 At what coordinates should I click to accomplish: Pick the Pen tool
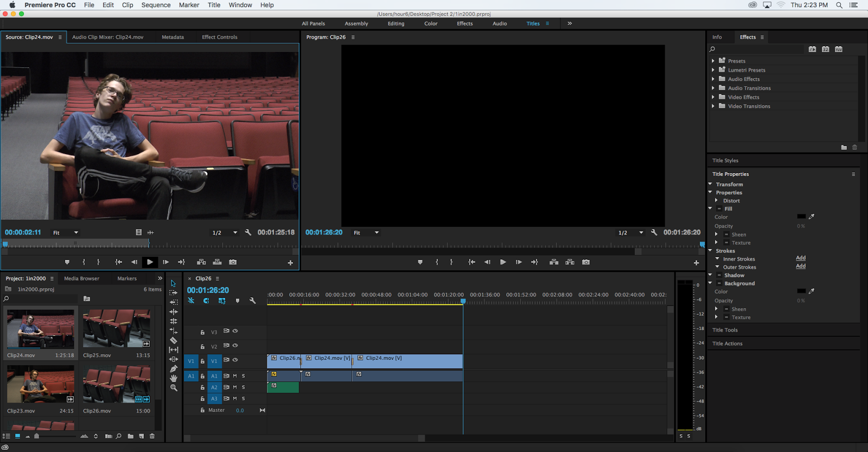click(x=174, y=369)
